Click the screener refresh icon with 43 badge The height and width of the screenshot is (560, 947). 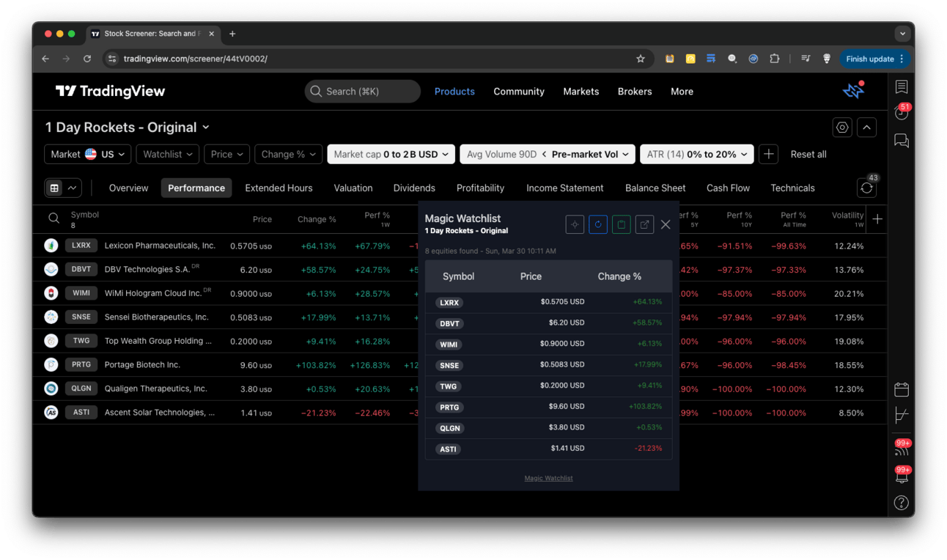coord(866,188)
